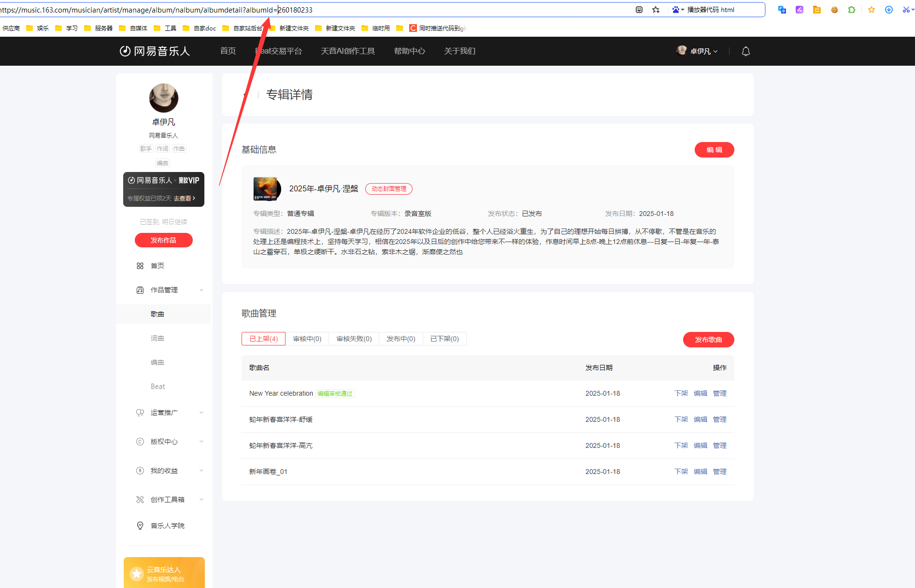Open 天音AI创作工具 in top navigation
This screenshot has height=588, width=915.
(348, 51)
